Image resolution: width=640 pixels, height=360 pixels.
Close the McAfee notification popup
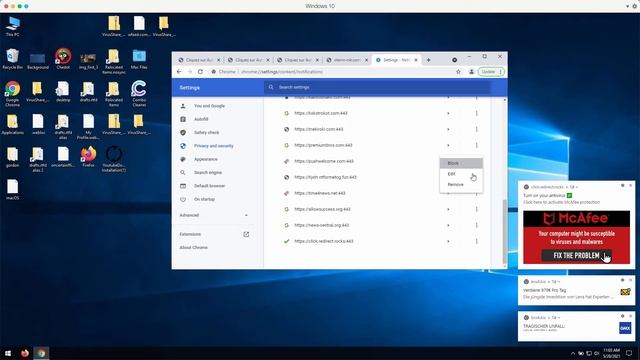(x=630, y=186)
